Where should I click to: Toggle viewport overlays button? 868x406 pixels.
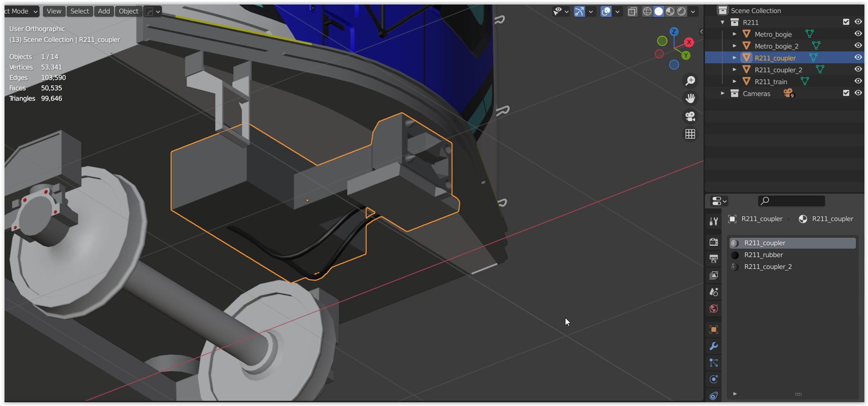coord(606,11)
